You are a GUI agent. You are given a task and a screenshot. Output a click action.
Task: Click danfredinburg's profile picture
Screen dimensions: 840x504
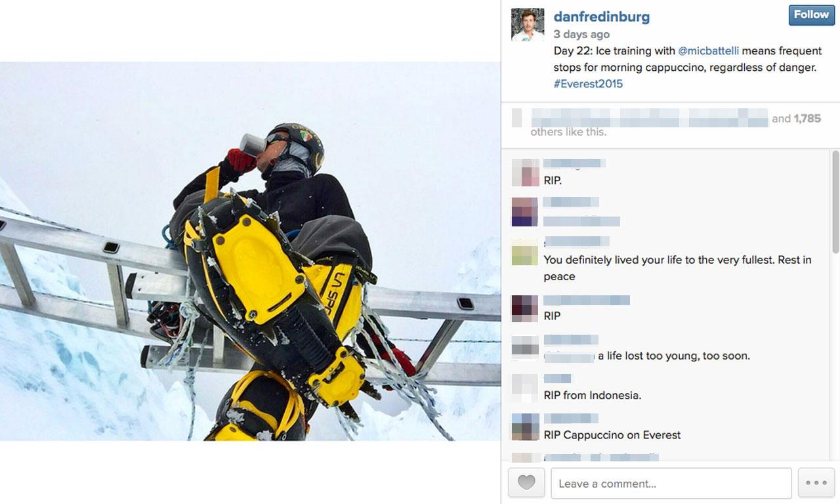(528, 25)
